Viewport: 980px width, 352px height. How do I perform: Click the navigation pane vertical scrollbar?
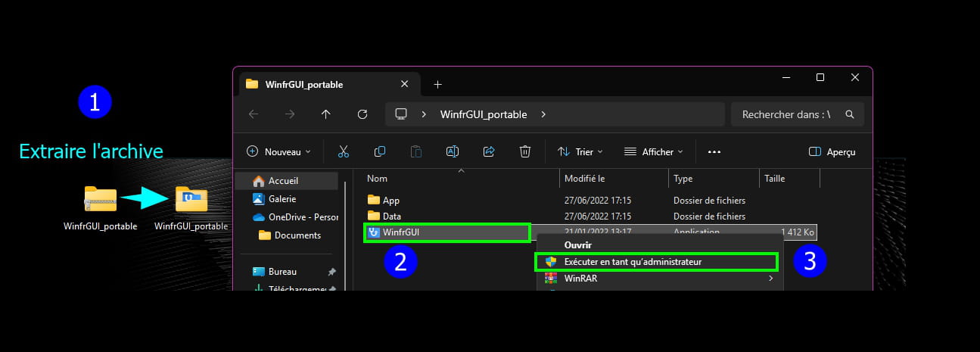[345, 235]
